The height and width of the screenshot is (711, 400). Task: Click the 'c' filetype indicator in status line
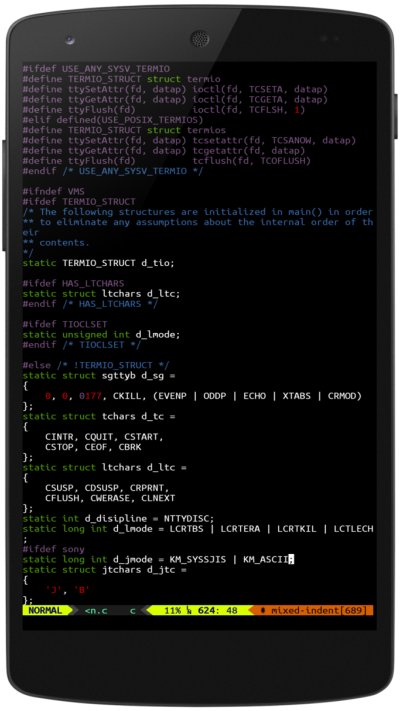click(133, 610)
